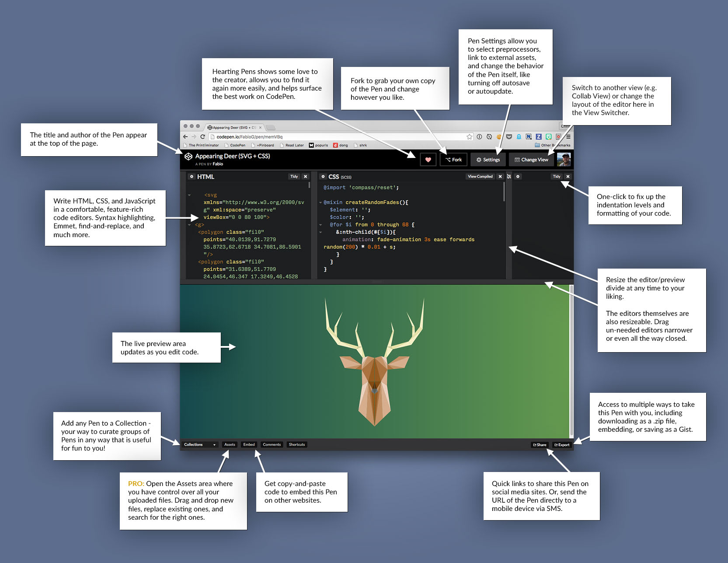
Task: Fork the Pen using the fork icon
Action: coord(448,159)
